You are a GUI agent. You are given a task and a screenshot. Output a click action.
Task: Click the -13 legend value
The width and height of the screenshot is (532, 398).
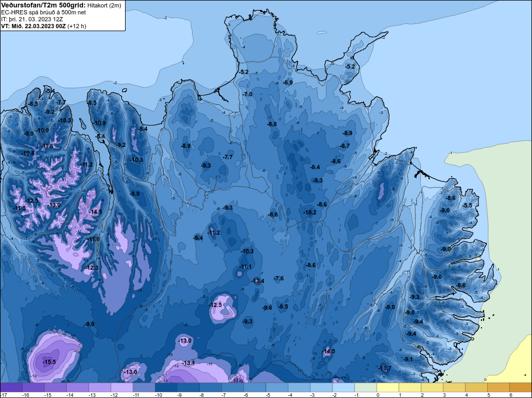tap(92, 395)
